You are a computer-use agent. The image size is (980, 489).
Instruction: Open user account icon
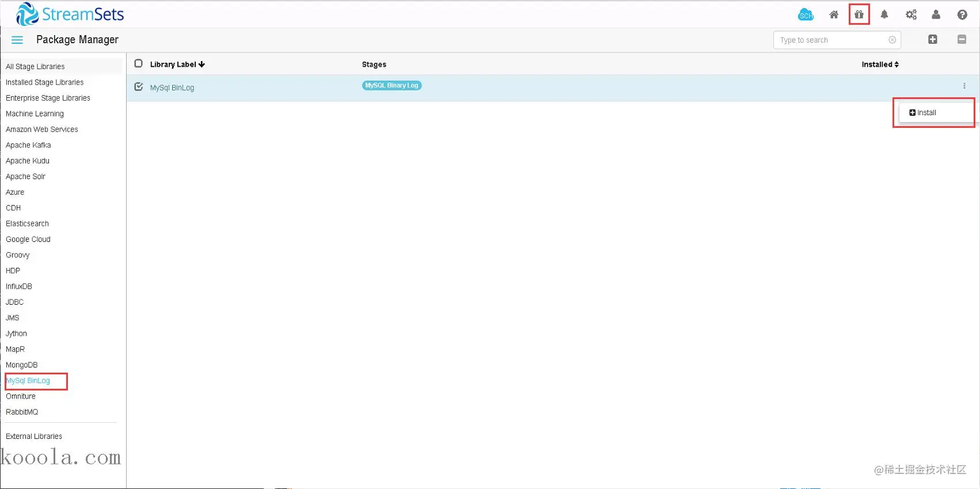pyautogui.click(x=936, y=14)
